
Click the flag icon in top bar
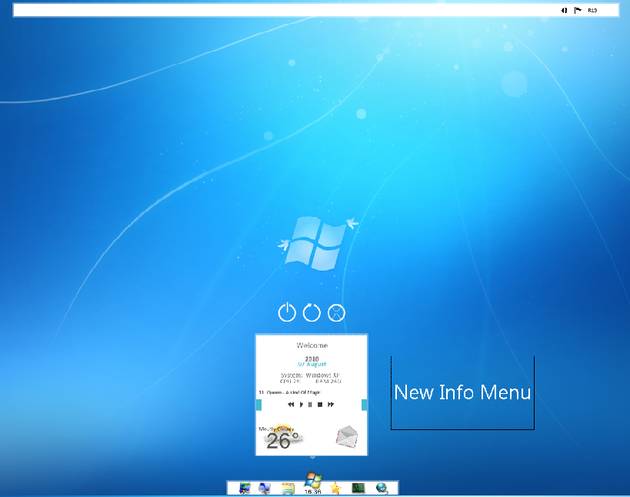pos(577,10)
